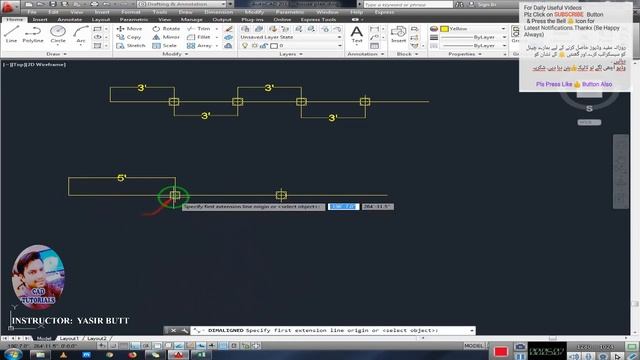Click the yellow color swatch in Properties
The image size is (640, 360).
444,29
